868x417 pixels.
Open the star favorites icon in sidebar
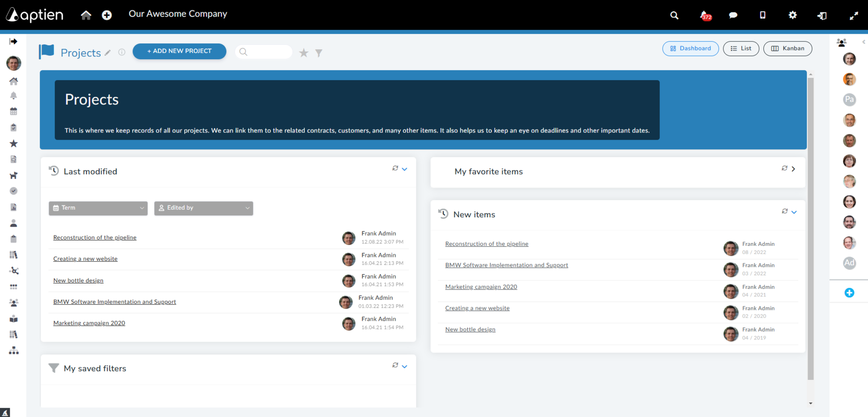click(14, 144)
